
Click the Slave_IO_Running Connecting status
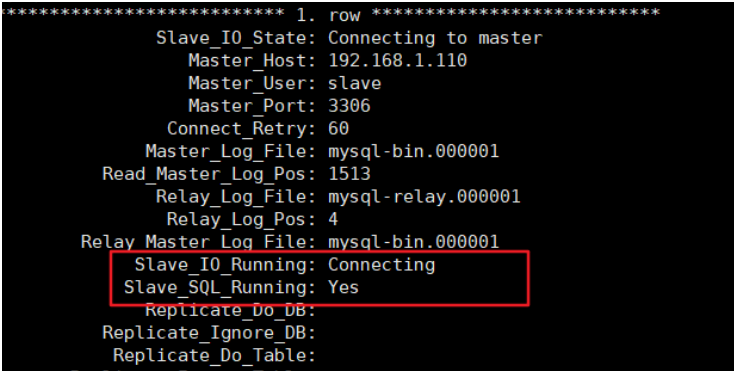click(x=382, y=265)
